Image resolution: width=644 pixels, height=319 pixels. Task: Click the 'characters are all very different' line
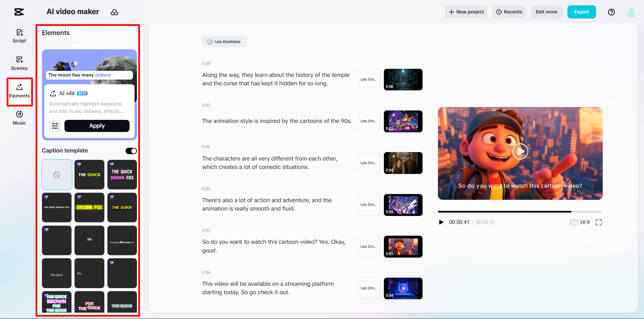point(269,163)
